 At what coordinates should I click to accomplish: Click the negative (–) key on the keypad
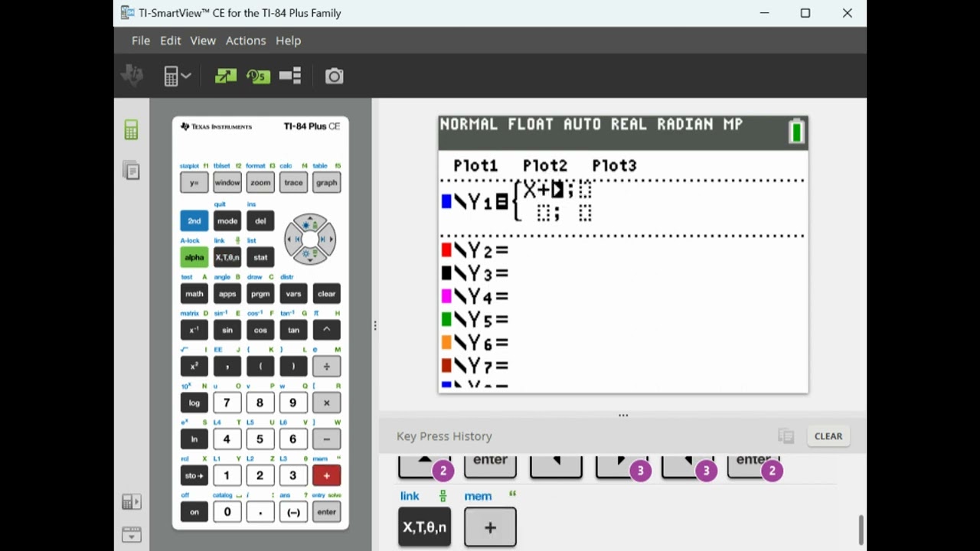[293, 512]
